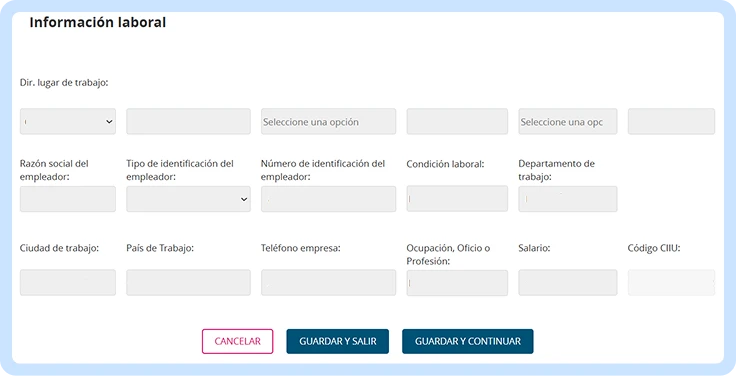Select the Condición laboral field
Screen dimensions: 736x376
[457, 199]
